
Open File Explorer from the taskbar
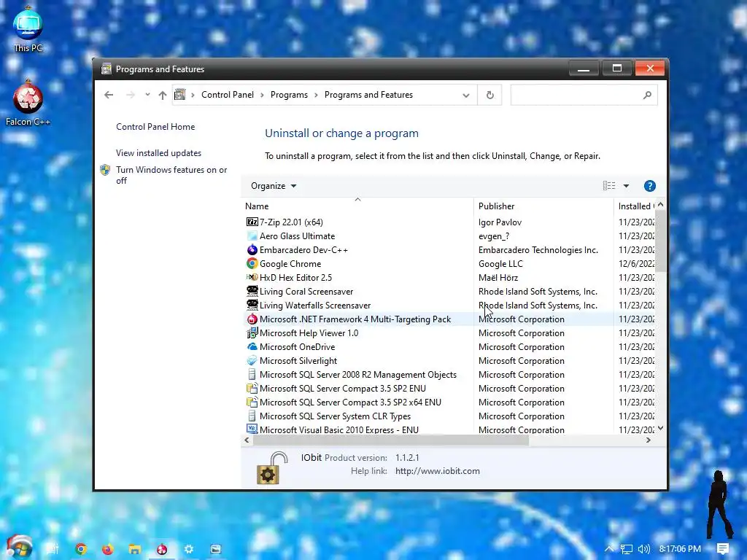[x=135, y=549]
